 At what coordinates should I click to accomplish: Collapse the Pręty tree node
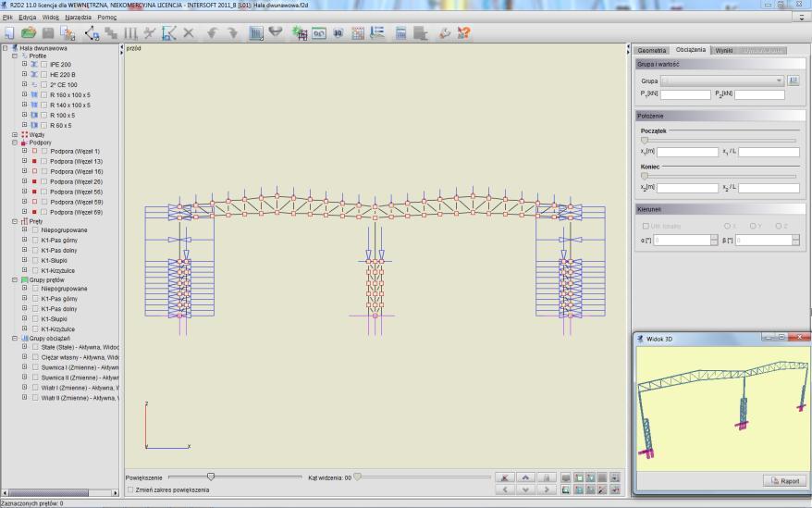(15, 221)
